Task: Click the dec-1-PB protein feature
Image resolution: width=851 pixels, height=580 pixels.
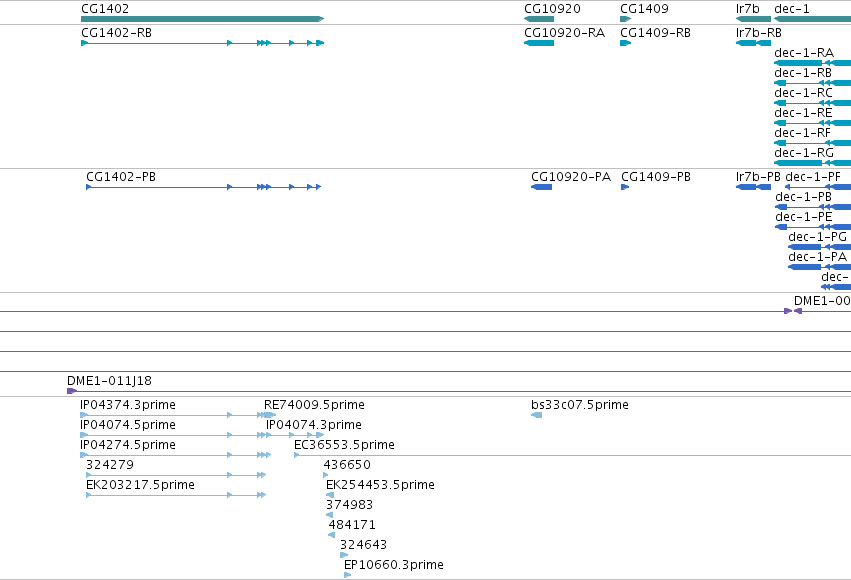Action: coord(813,207)
